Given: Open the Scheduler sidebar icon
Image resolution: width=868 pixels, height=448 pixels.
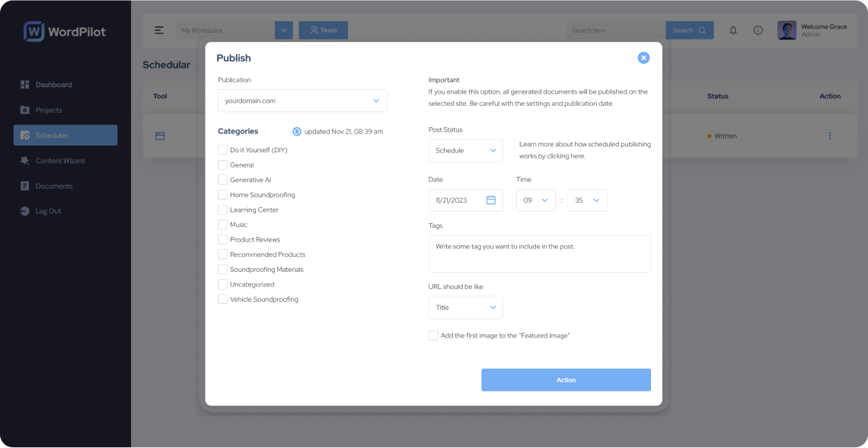Looking at the screenshot, I should pyautogui.click(x=25, y=135).
